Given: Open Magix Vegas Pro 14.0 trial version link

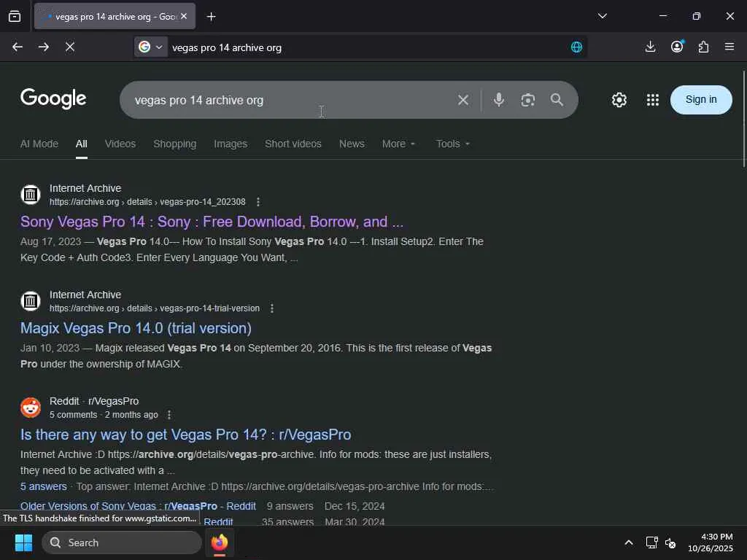Looking at the screenshot, I should tap(136, 329).
